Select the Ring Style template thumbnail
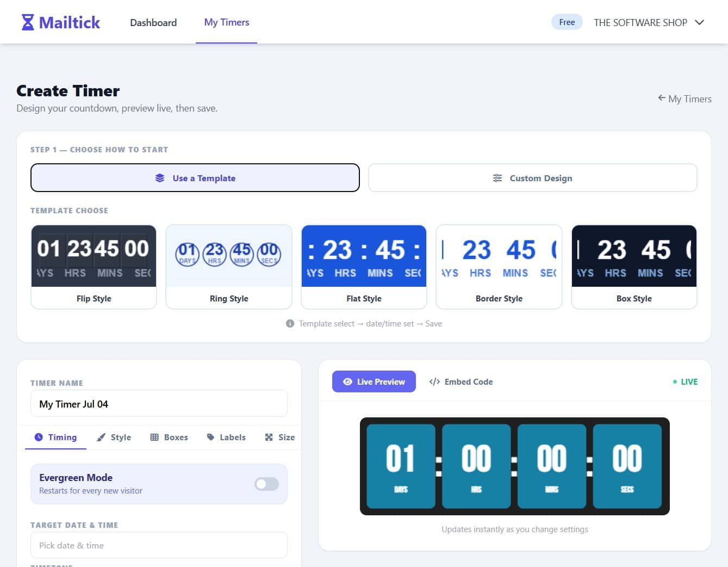 click(229, 267)
